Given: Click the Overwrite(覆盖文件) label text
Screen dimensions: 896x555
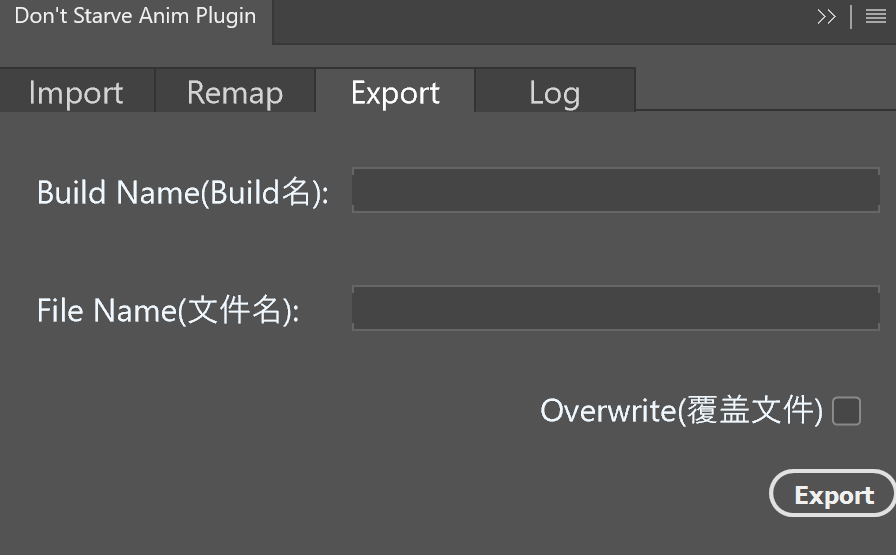Looking at the screenshot, I should tap(681, 411).
